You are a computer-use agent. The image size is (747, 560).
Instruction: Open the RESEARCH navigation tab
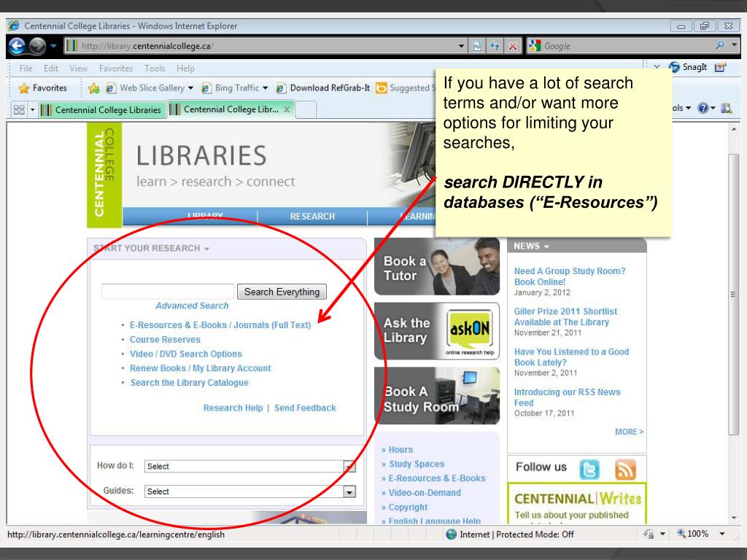click(x=312, y=217)
